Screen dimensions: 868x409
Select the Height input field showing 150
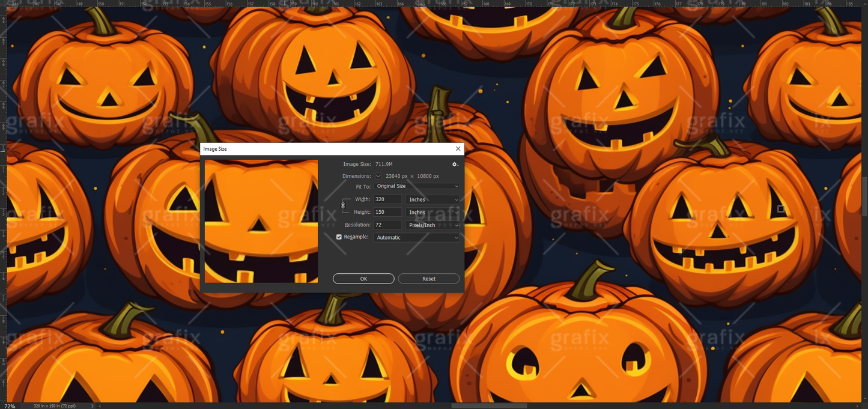pyautogui.click(x=387, y=212)
